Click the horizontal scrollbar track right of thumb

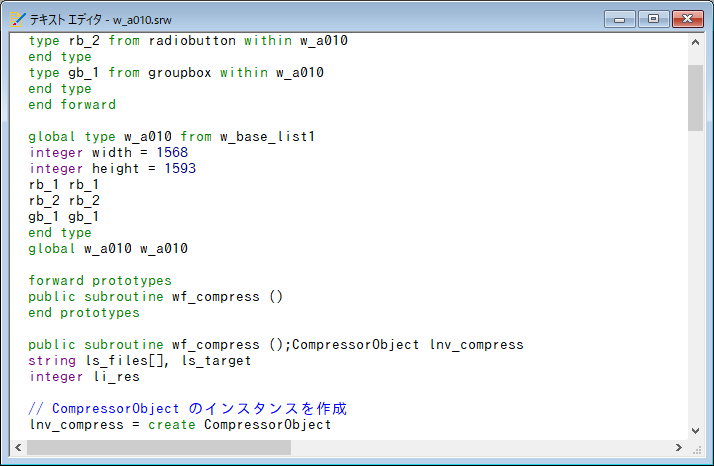480,448
